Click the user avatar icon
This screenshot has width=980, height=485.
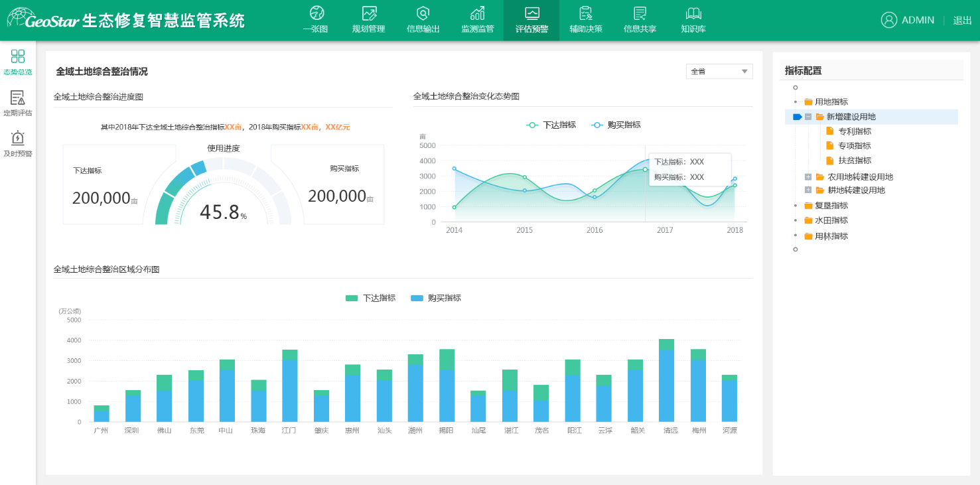point(889,20)
